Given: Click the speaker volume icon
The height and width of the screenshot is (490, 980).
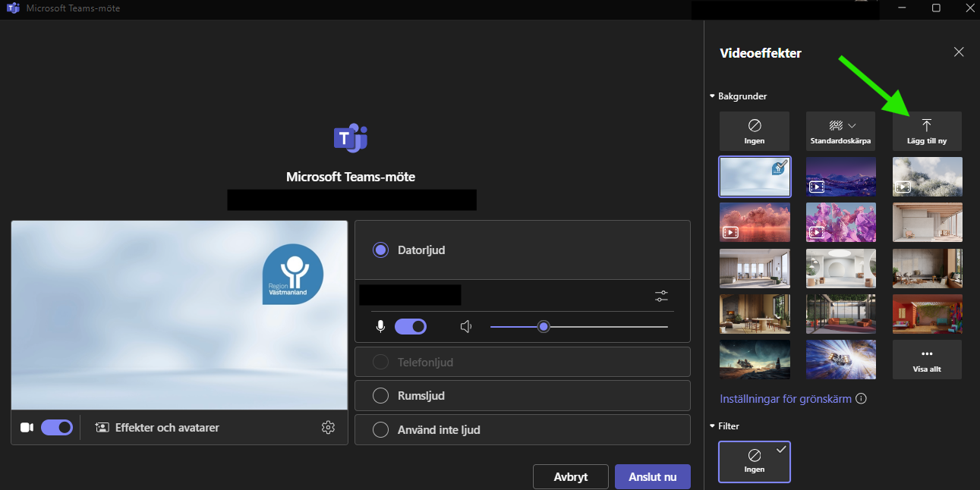Looking at the screenshot, I should pyautogui.click(x=466, y=327).
